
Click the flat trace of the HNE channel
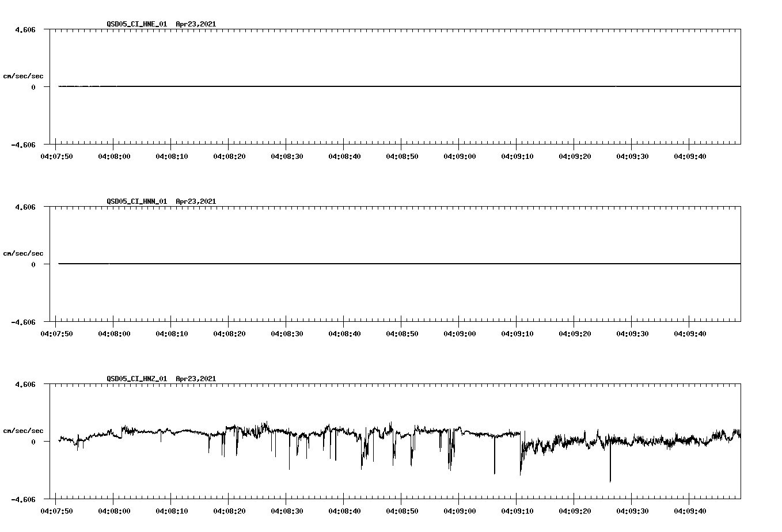346,86
